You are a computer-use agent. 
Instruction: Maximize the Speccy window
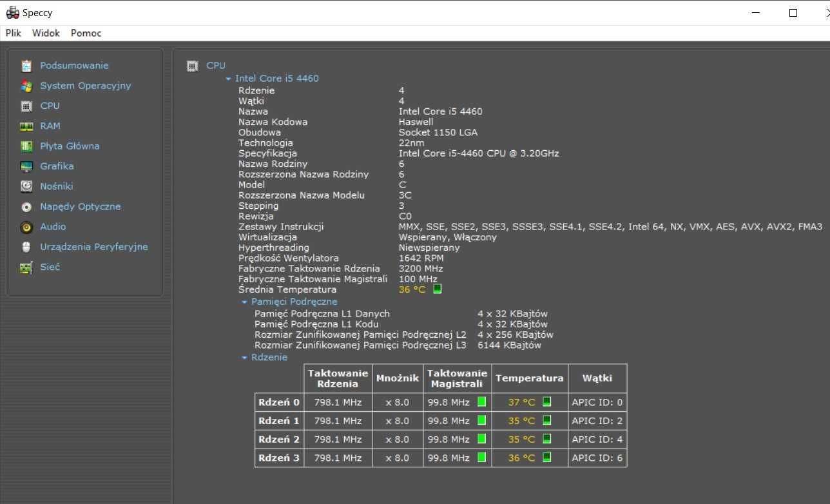click(x=793, y=13)
